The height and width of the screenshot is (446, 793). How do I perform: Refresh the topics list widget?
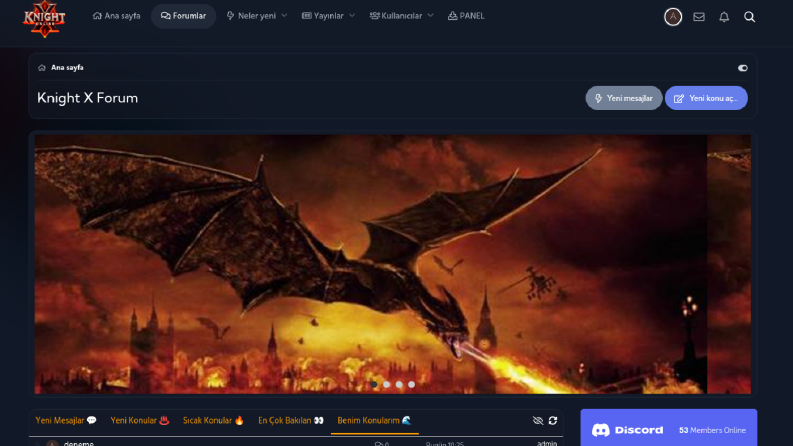[553, 421]
